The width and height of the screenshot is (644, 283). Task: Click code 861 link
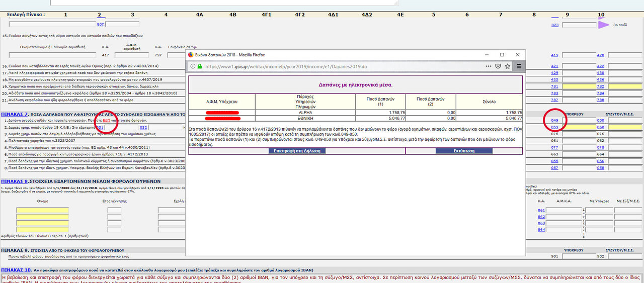(541, 210)
